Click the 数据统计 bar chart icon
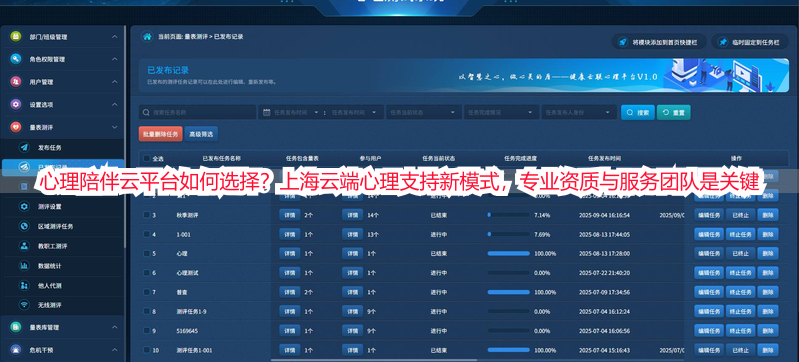Image resolution: width=799 pixels, height=362 pixels. tap(24, 266)
